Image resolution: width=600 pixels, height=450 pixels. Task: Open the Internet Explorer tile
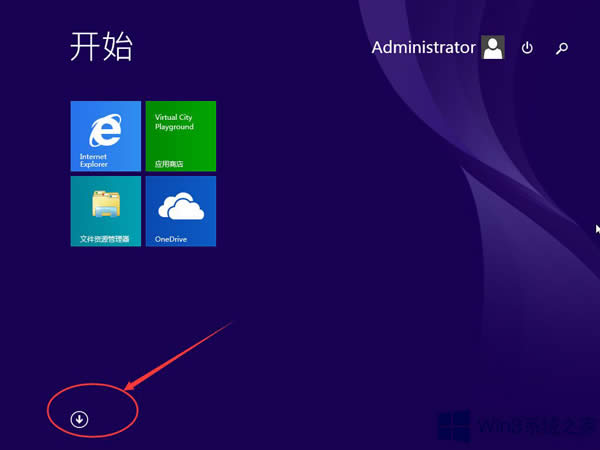[106, 136]
